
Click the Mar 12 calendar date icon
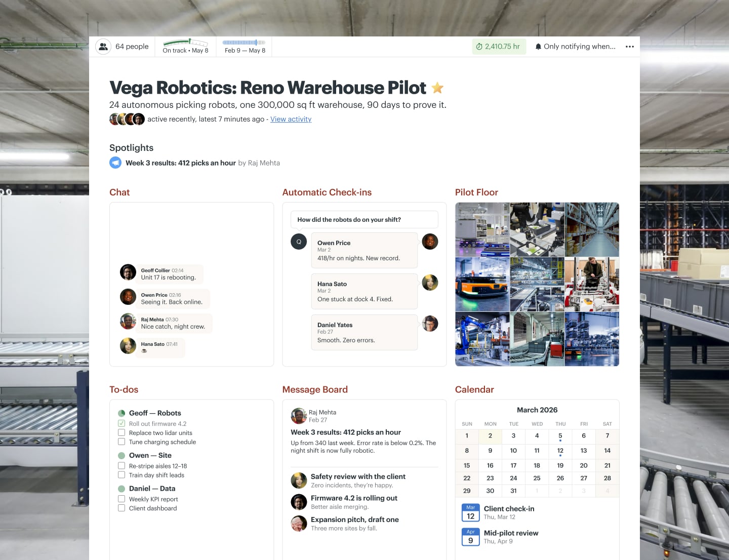click(x=471, y=512)
